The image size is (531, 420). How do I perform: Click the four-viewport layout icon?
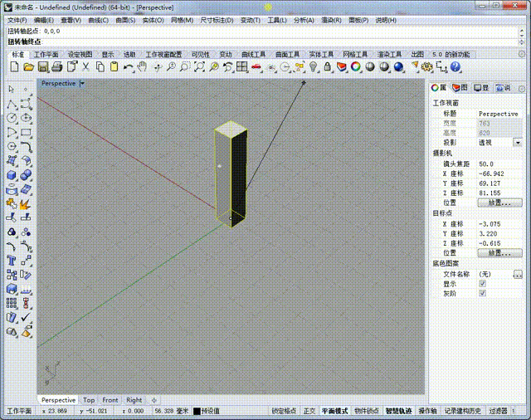241,66
